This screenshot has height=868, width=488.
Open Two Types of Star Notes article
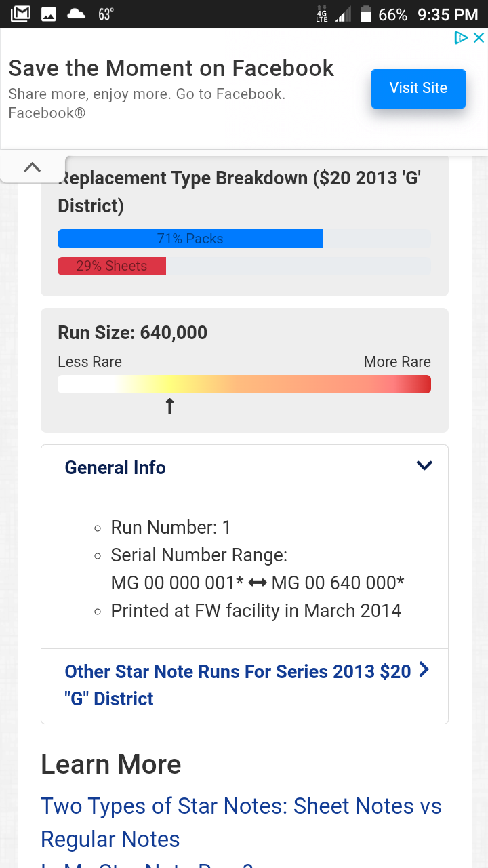241,822
